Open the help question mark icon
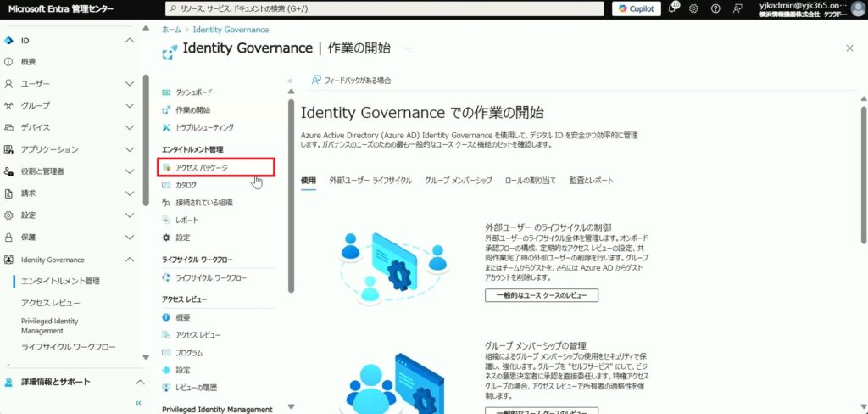868x414 pixels. coord(715,8)
